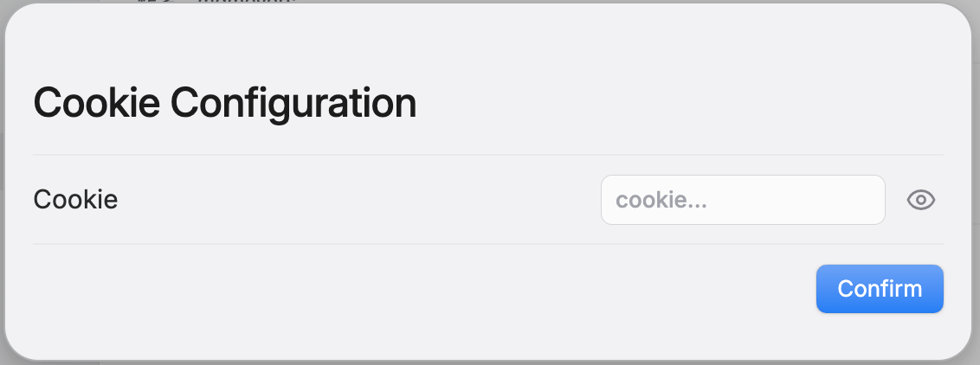The width and height of the screenshot is (980, 365).
Task: Select the Cookie settings row label
Action: [75, 200]
